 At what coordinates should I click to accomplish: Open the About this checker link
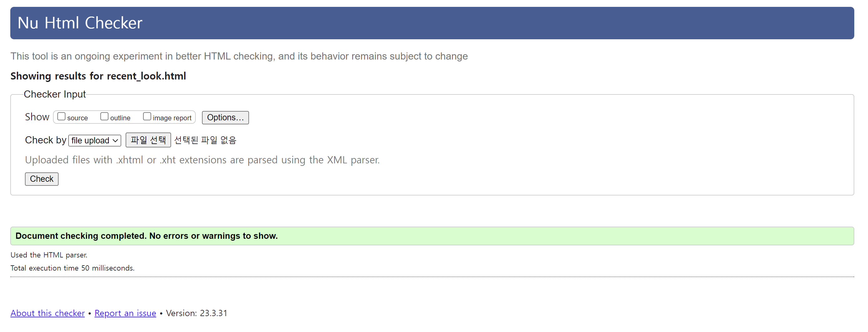(x=47, y=313)
